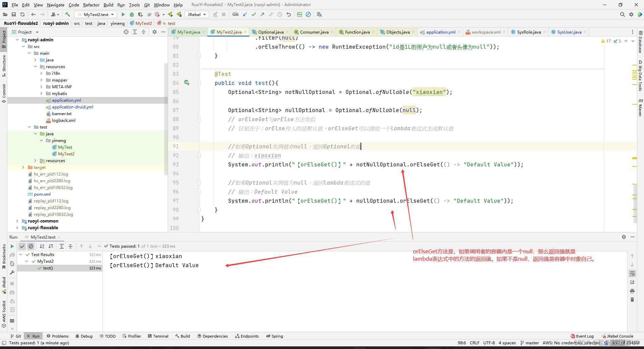Switch to the Optional.java editor tab

coord(270,32)
